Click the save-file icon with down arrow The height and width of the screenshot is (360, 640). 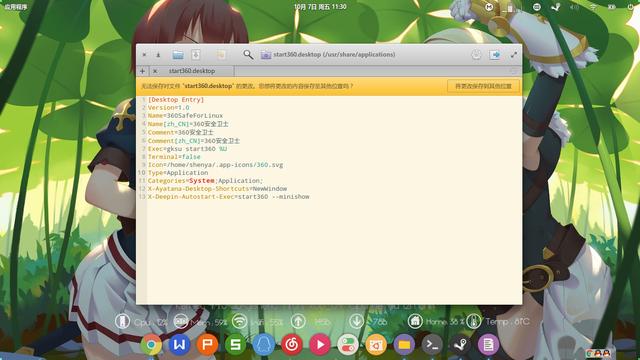[x=196, y=55]
